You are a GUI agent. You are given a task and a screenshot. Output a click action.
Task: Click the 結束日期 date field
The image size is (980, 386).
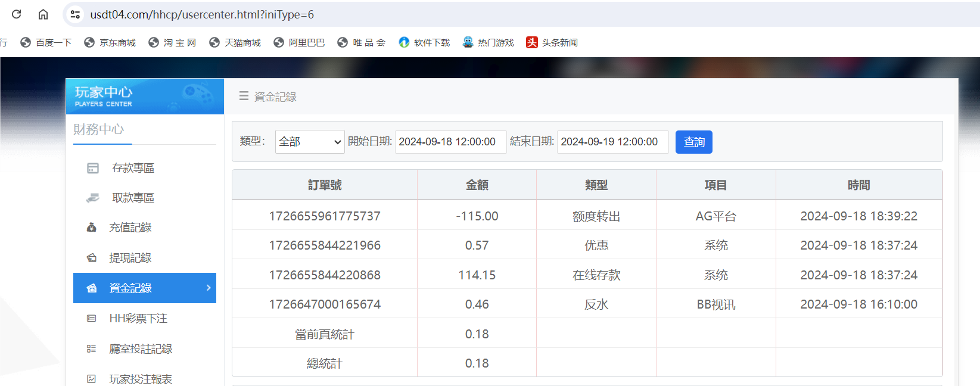[612, 142]
